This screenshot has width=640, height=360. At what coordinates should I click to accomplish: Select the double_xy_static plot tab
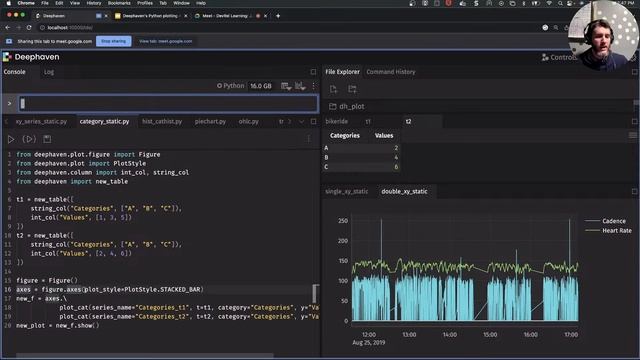click(404, 191)
